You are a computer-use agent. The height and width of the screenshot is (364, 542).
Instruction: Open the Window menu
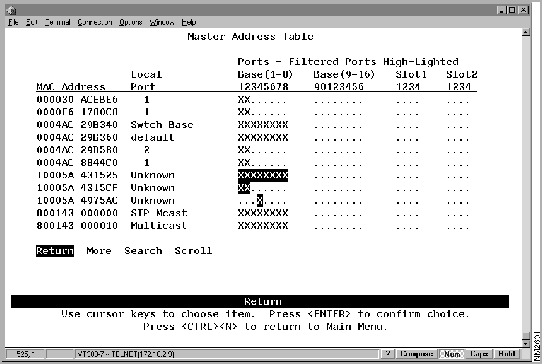(x=162, y=22)
